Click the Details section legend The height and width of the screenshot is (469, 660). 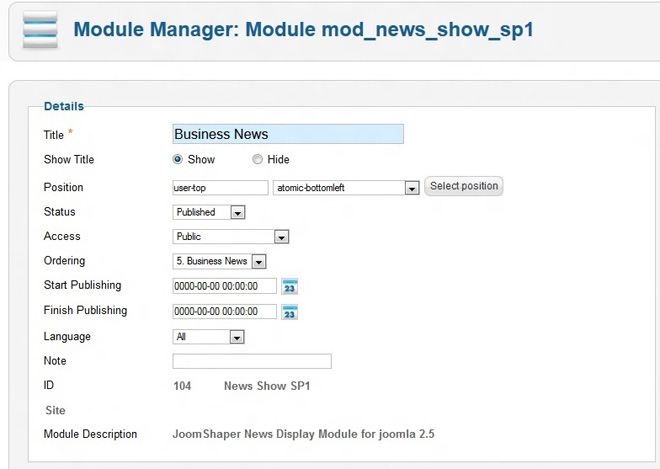pyautogui.click(x=64, y=106)
